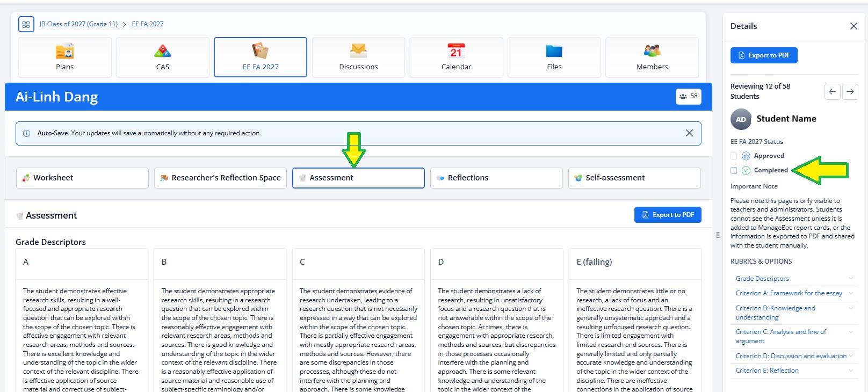The width and height of the screenshot is (868, 392).
Task: Go to previous student with left arrow
Action: click(x=832, y=92)
